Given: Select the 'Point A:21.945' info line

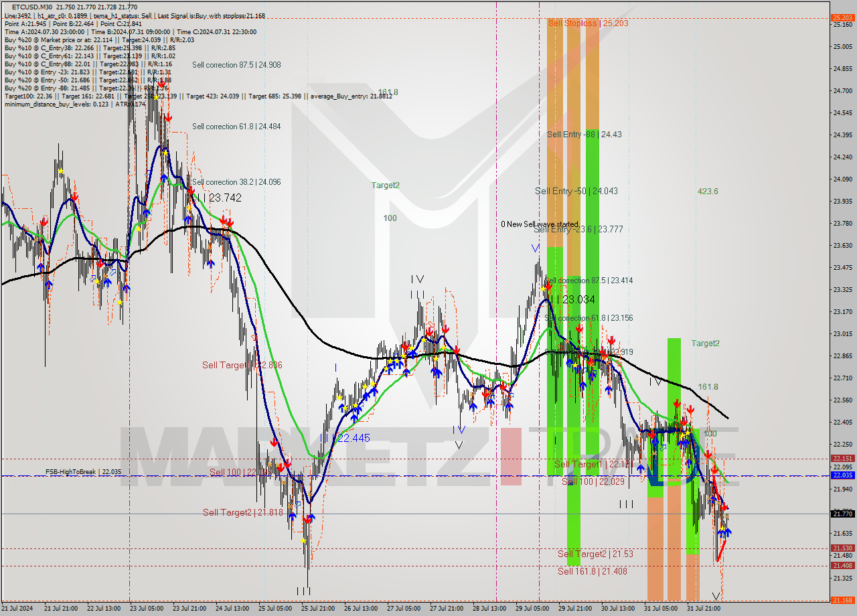Looking at the screenshot, I should (x=73, y=23).
